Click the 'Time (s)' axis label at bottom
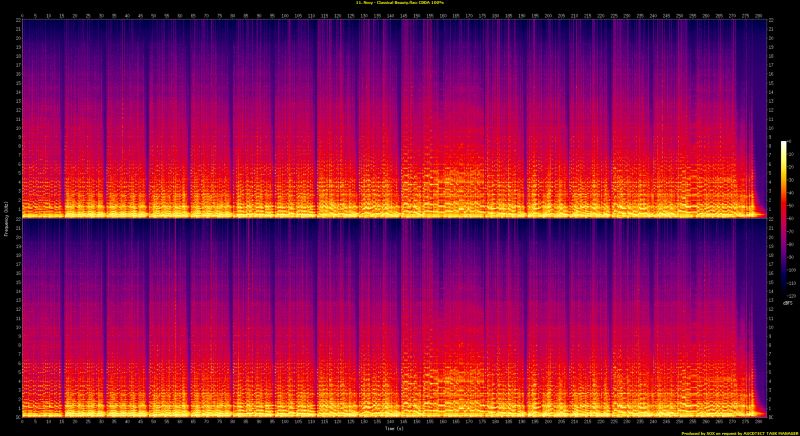 (393, 428)
